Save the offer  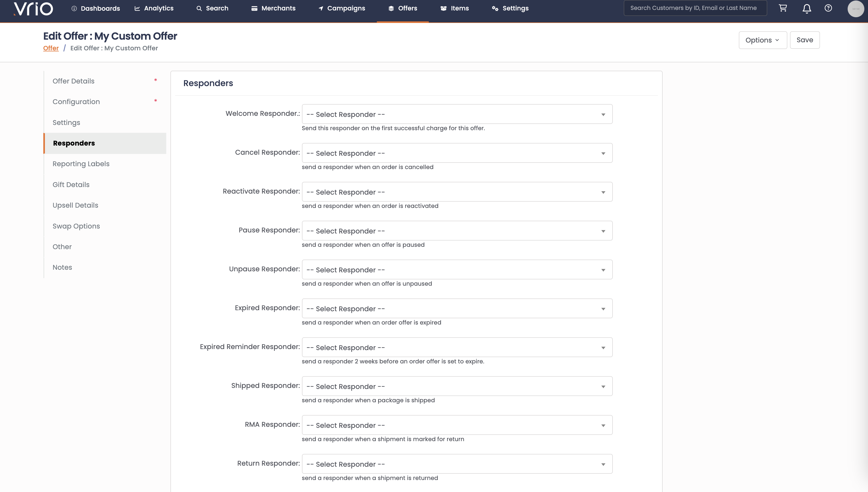pos(805,40)
